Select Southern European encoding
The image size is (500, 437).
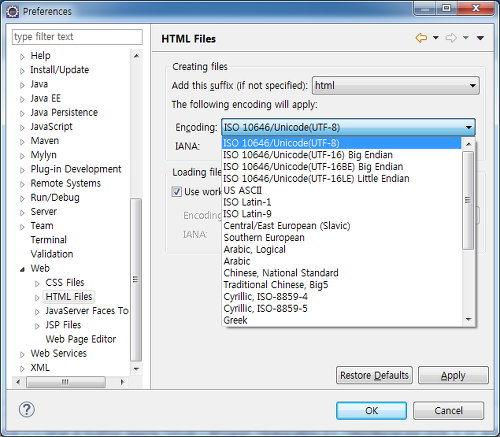coord(342,238)
